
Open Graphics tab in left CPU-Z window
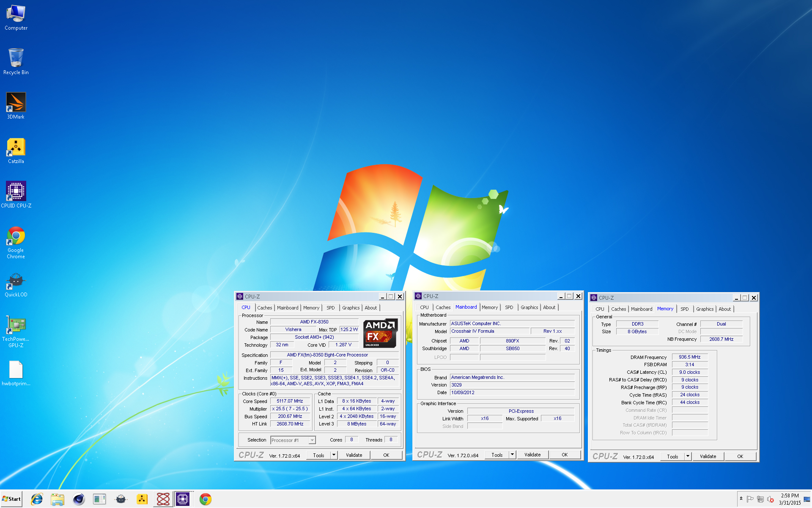click(x=351, y=308)
